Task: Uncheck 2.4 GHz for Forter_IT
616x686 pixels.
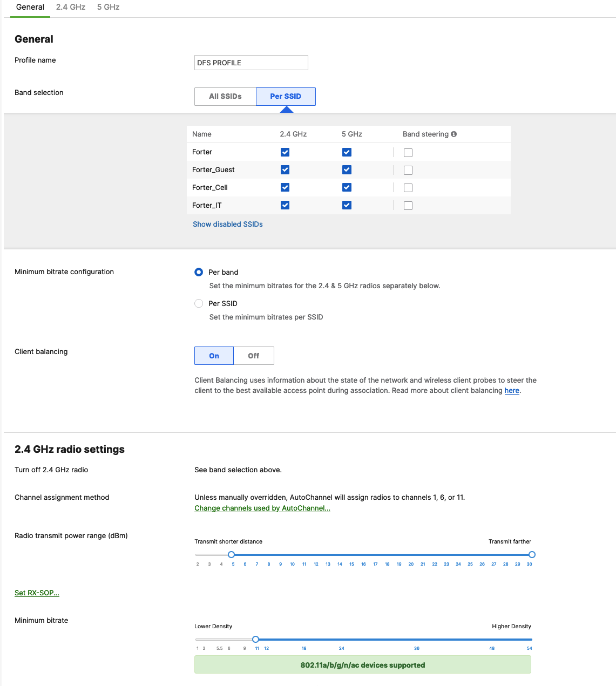Action: pyautogui.click(x=285, y=205)
